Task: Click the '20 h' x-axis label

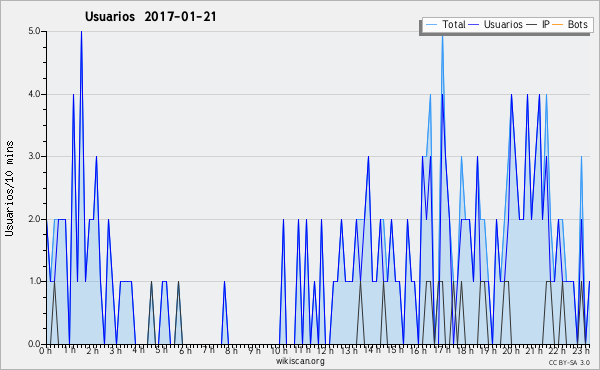Action: (511, 351)
